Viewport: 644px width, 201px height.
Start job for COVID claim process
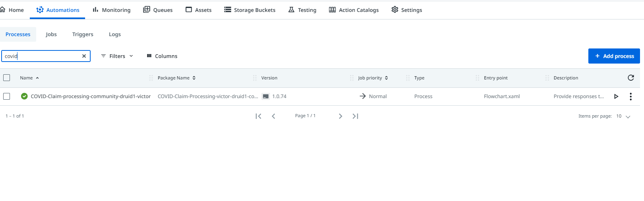tap(616, 97)
